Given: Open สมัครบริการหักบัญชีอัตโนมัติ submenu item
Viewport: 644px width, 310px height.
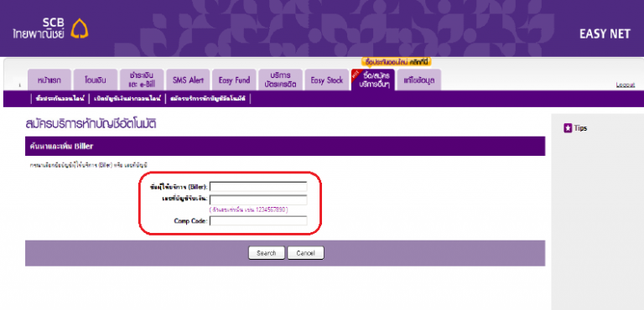Looking at the screenshot, I should coord(208,99).
